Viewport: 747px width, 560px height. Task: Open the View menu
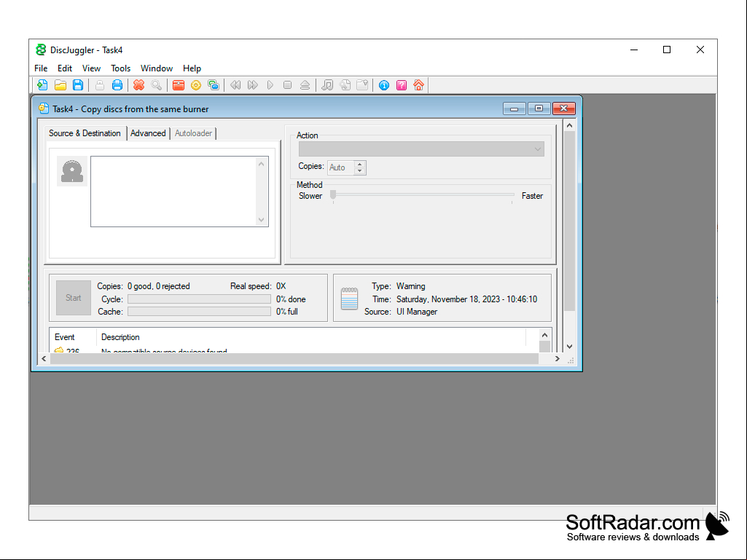pyautogui.click(x=91, y=68)
